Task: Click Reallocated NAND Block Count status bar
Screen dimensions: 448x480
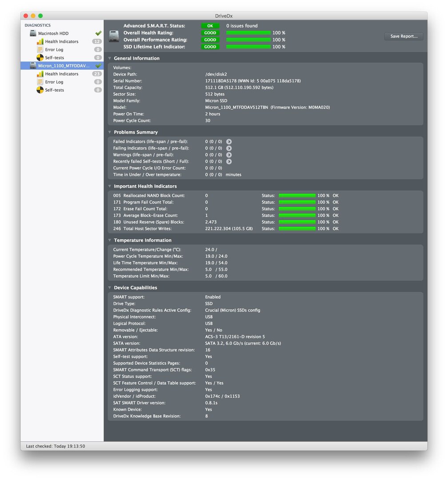Action: click(297, 195)
